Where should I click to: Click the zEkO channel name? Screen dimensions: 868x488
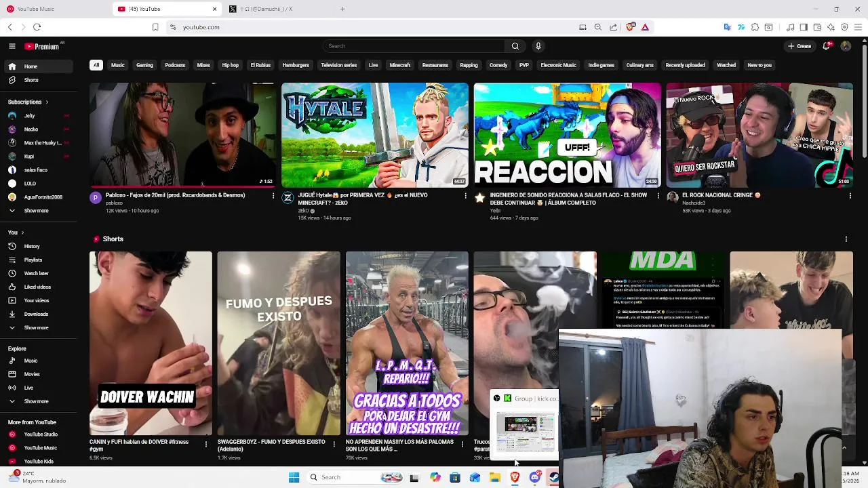click(x=303, y=211)
